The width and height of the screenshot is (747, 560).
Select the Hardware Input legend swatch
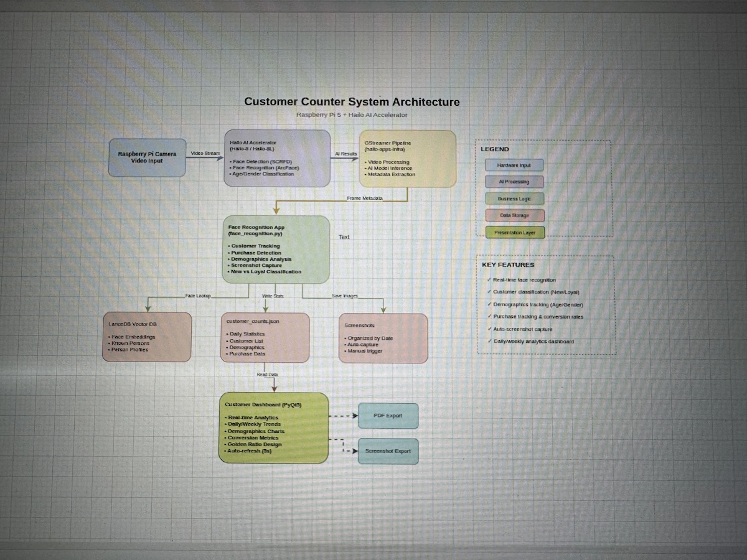point(514,165)
